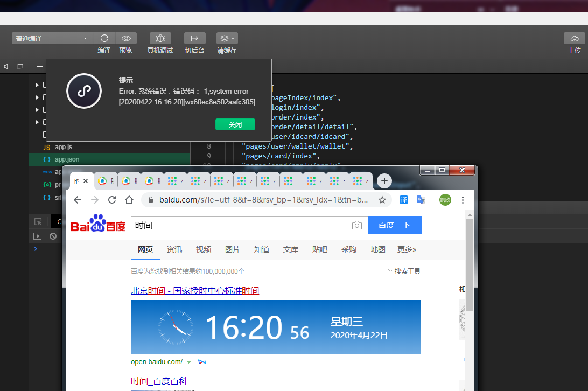Close the error dialog with 关闭

click(235, 124)
